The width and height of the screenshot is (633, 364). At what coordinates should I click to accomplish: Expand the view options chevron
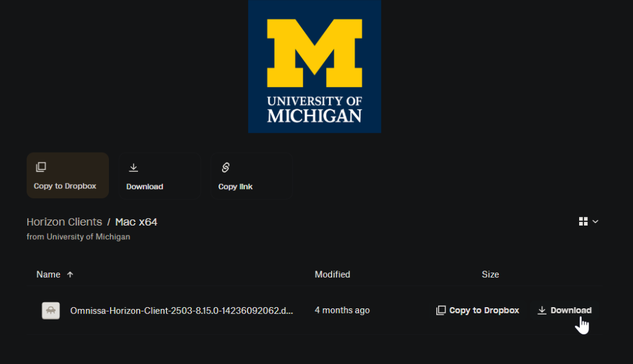point(595,221)
